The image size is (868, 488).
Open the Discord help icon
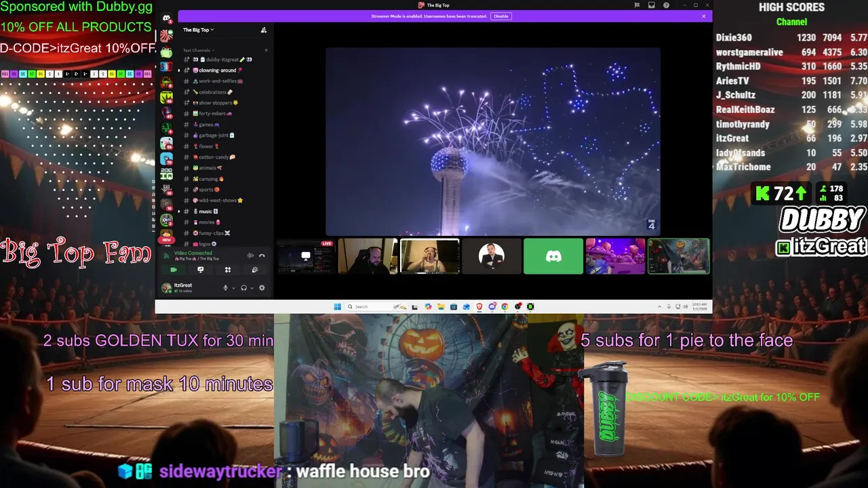pyautogui.click(x=666, y=5)
